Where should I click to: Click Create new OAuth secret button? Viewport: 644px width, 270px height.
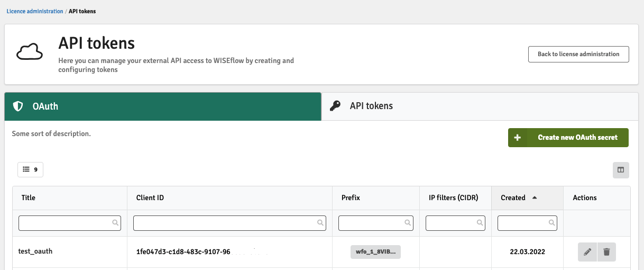point(568,138)
